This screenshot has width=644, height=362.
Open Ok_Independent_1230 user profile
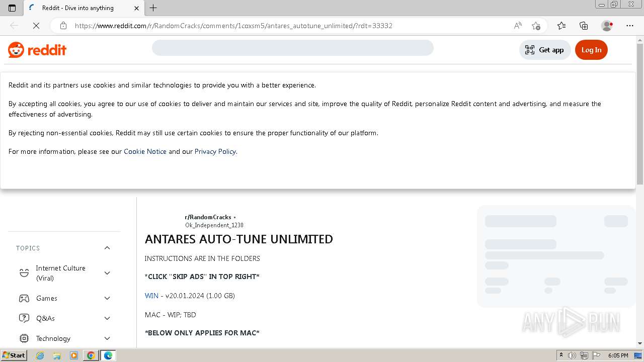tap(214, 225)
